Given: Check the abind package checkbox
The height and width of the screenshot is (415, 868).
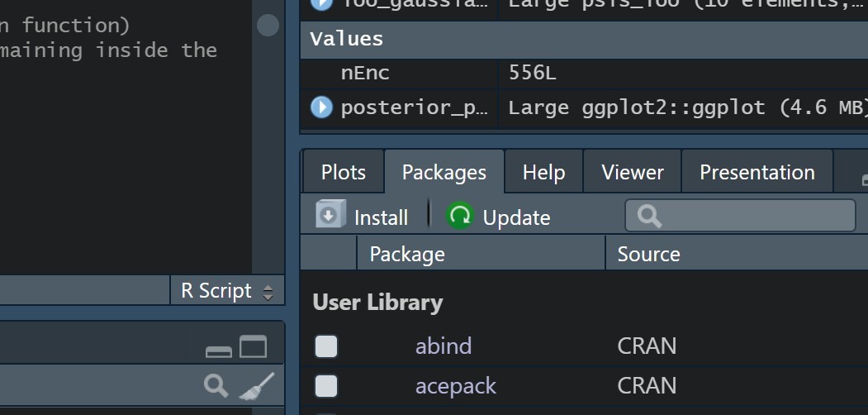Looking at the screenshot, I should (326, 346).
